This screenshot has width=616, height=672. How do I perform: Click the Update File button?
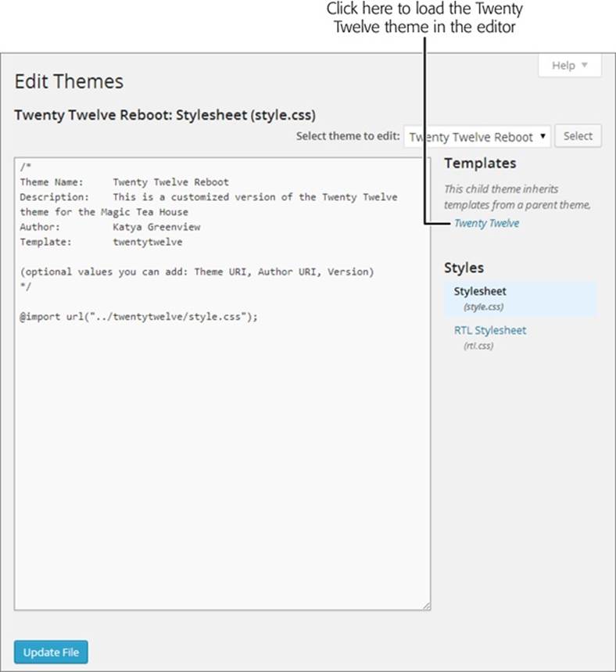(51, 652)
